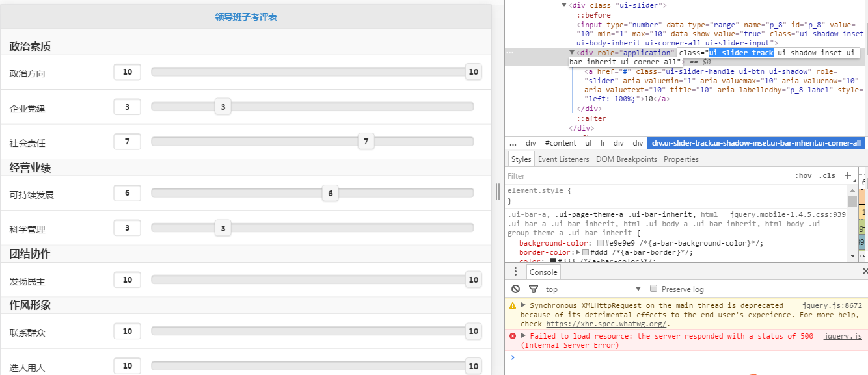This screenshot has height=375, width=868.
Task: Click the ul breadcrumb item
Action: (588, 143)
